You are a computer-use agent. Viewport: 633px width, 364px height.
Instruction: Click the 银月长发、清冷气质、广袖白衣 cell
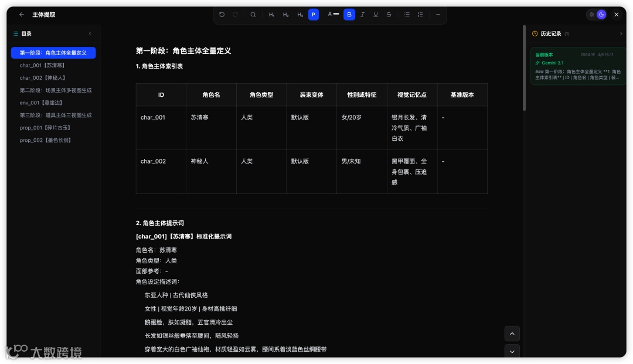[412, 128]
